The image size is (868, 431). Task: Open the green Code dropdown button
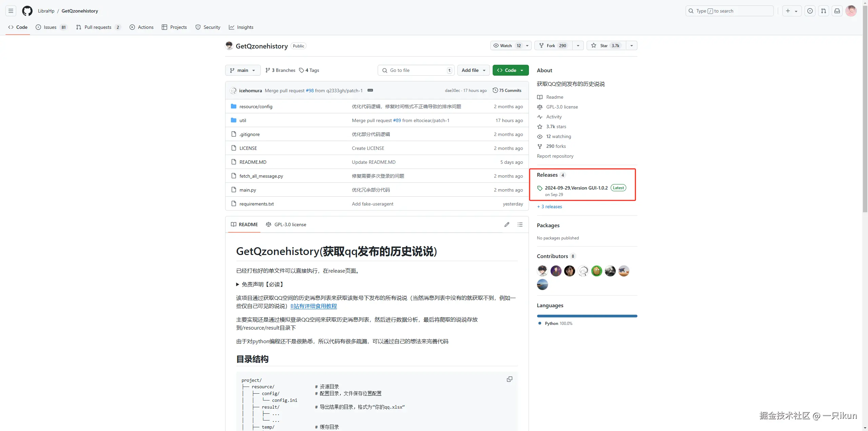(x=510, y=70)
